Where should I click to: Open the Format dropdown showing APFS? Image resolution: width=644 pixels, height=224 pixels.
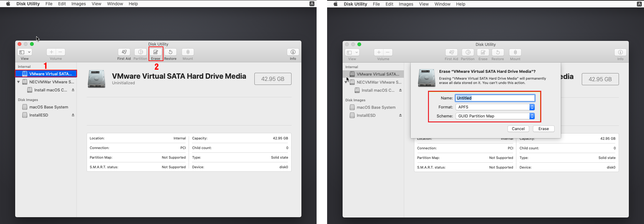(495, 107)
